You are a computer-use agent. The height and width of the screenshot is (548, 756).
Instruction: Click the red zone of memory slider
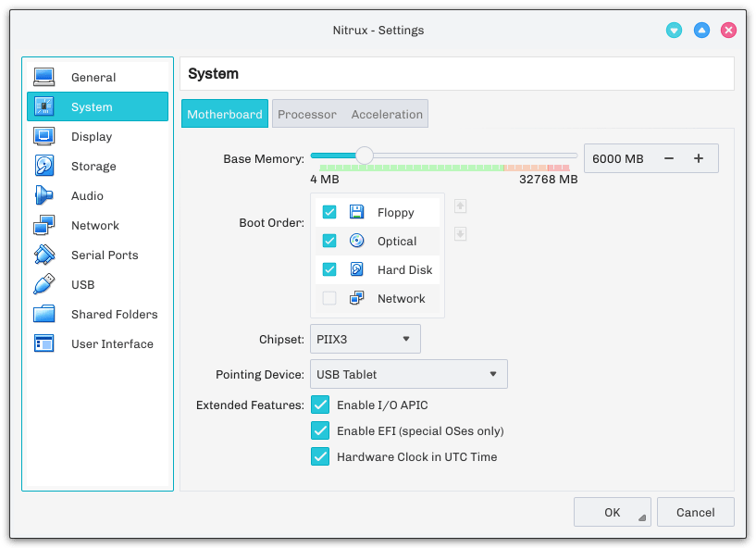558,168
